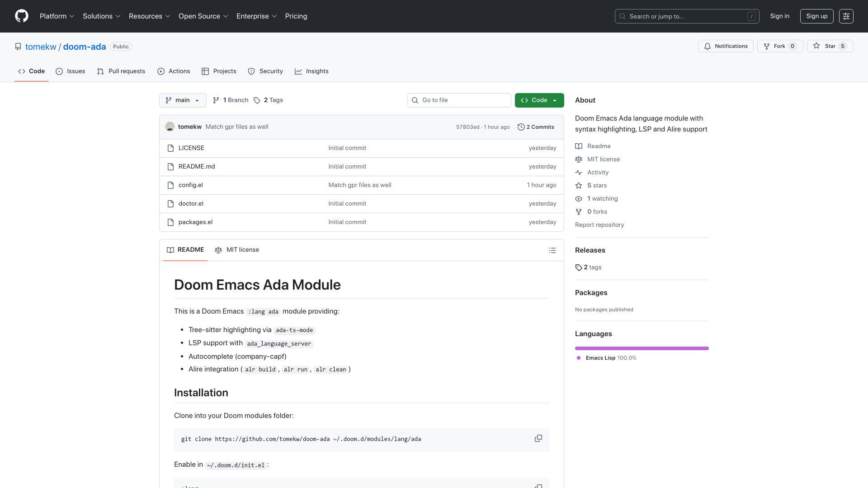
Task: Expand the Open Source menu
Action: point(203,16)
